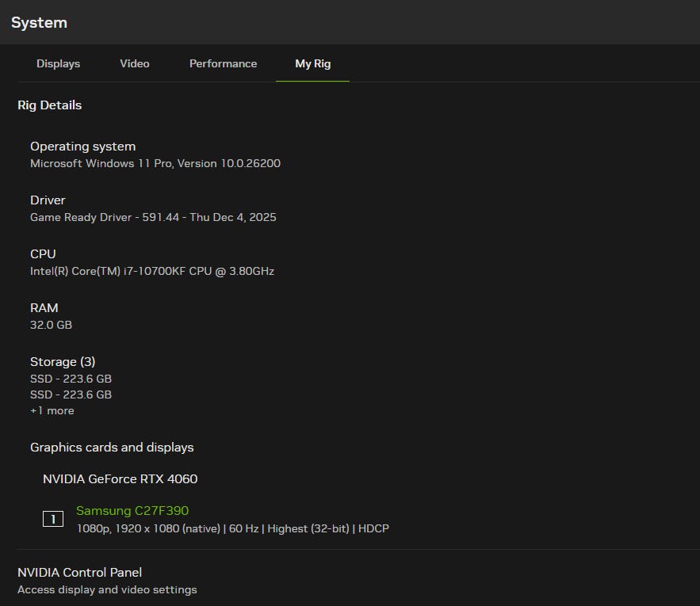Click the 'Operating system' label
This screenshot has height=606, width=700.
pyautogui.click(x=82, y=147)
